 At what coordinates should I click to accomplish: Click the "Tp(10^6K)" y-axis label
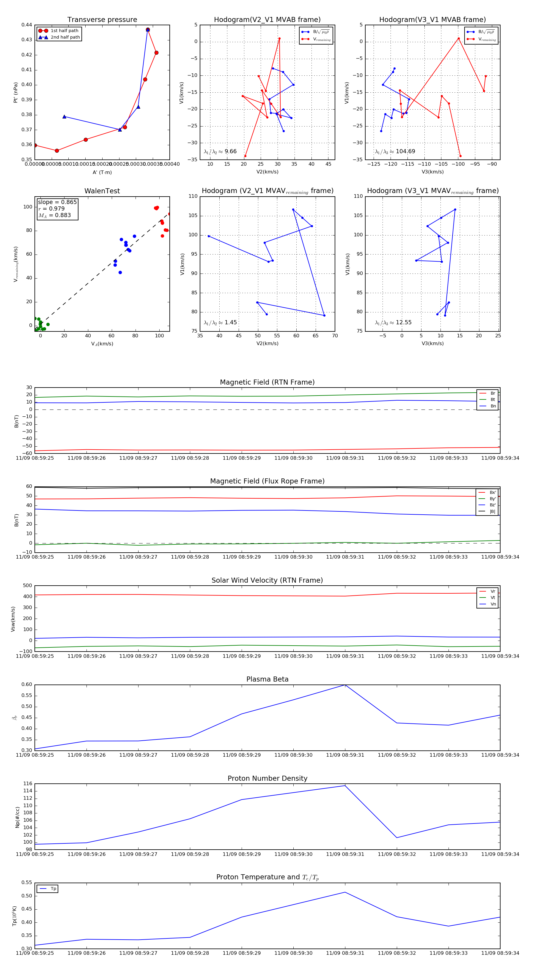pos(15,916)
